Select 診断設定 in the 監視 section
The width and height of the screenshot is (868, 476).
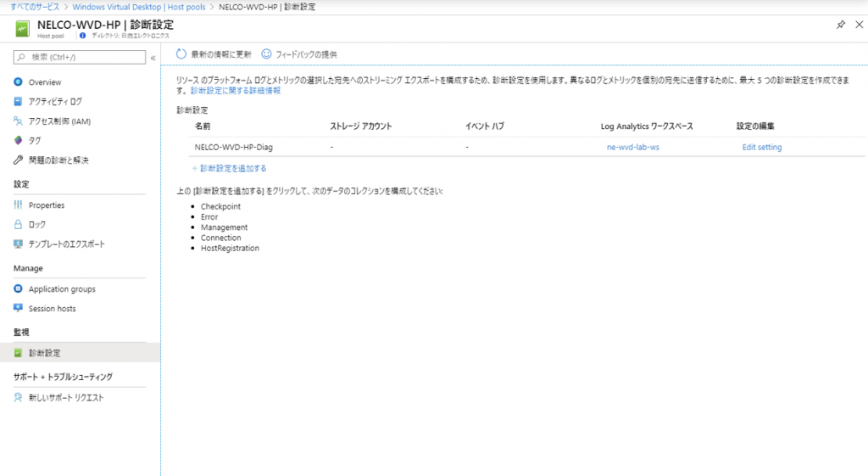[81, 352]
